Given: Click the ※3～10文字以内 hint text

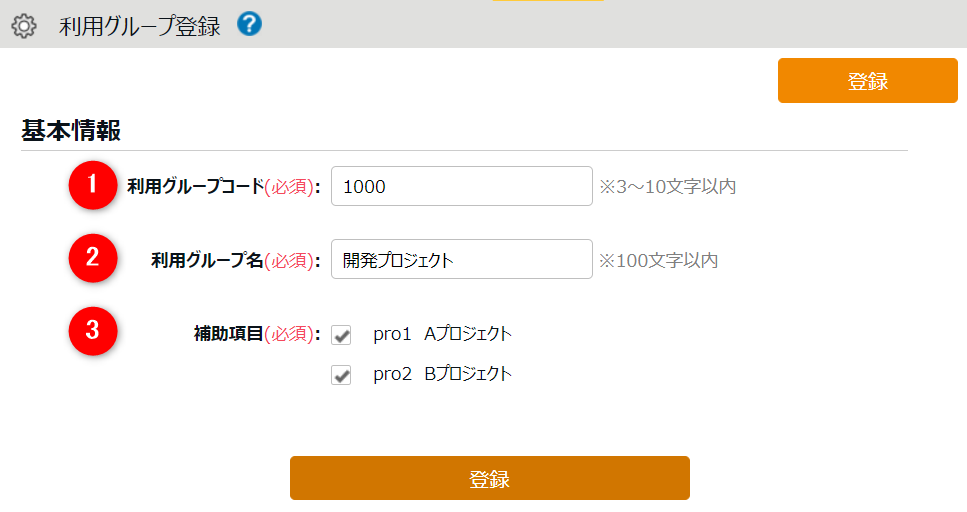Looking at the screenshot, I should [x=667, y=186].
